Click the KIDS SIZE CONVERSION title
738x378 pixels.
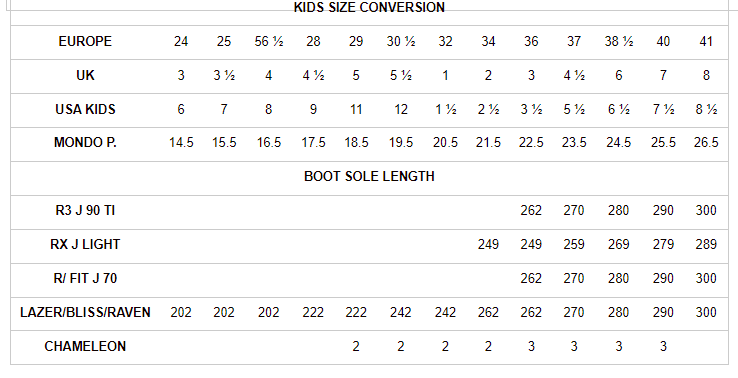(369, 8)
